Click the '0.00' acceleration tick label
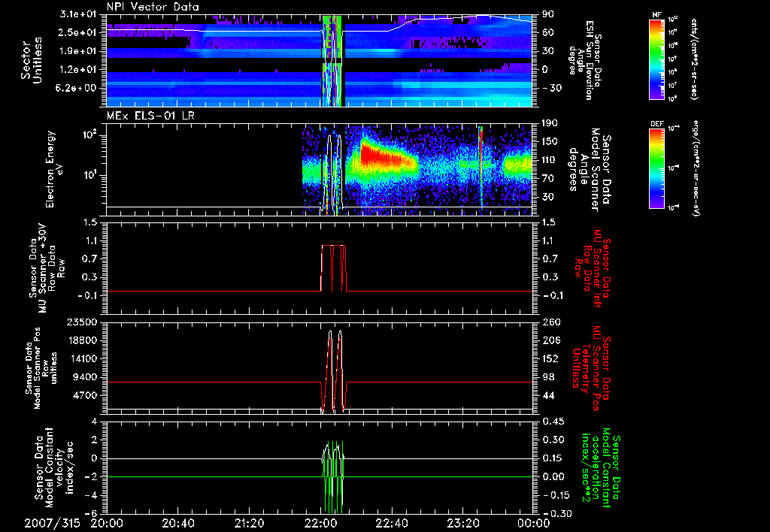The height and width of the screenshot is (532, 770). (553, 476)
